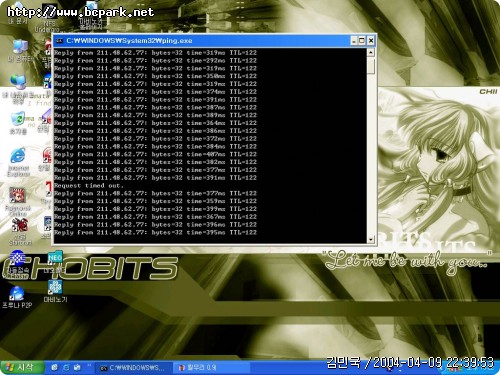Click the reply line with time=292ms
Image resolution: width=500 pixels, height=375 pixels.
click(155, 61)
